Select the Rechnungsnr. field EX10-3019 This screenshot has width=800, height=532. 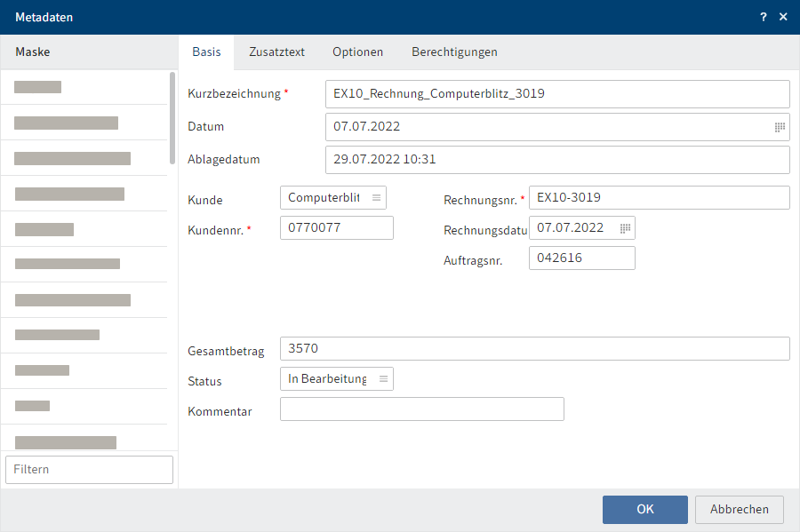(x=660, y=198)
